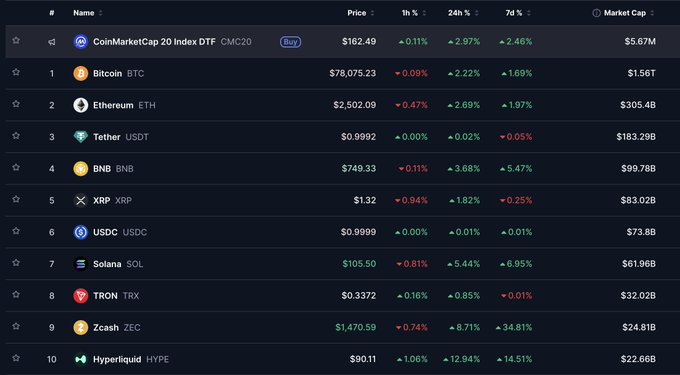
Task: Sort by 24h % change
Action: click(463, 13)
